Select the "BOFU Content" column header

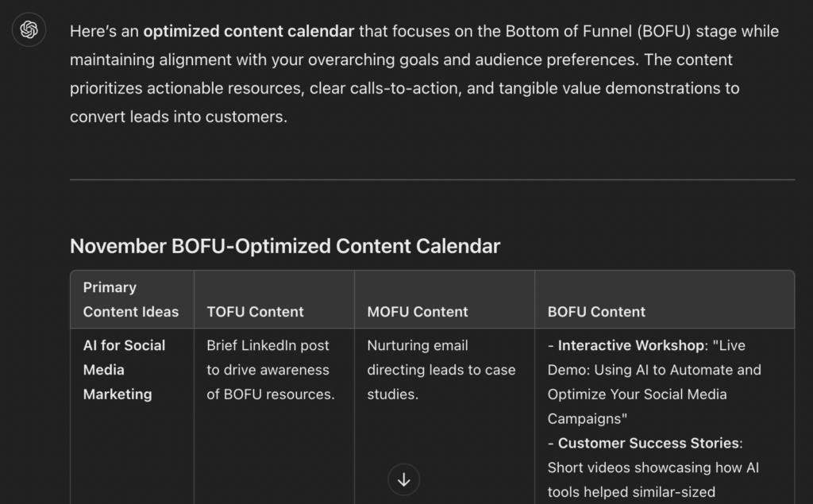(x=596, y=312)
